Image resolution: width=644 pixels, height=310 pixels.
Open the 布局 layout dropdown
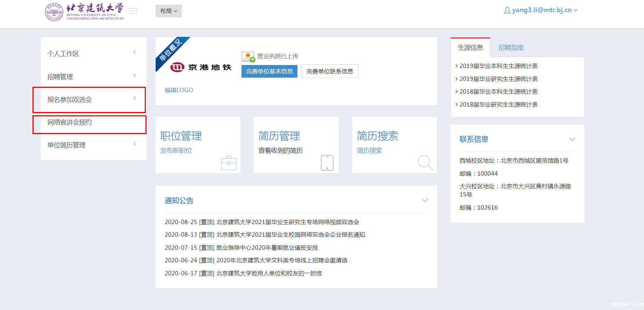tap(169, 11)
